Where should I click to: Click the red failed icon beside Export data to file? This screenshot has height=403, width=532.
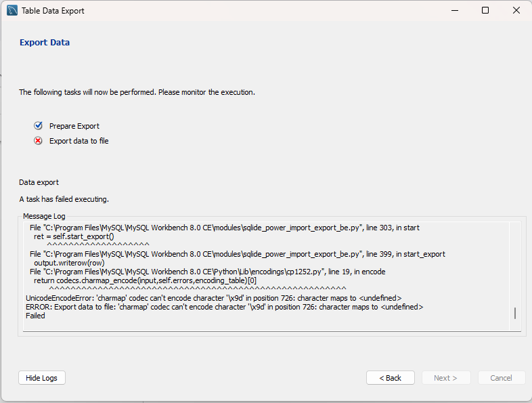[x=38, y=141]
